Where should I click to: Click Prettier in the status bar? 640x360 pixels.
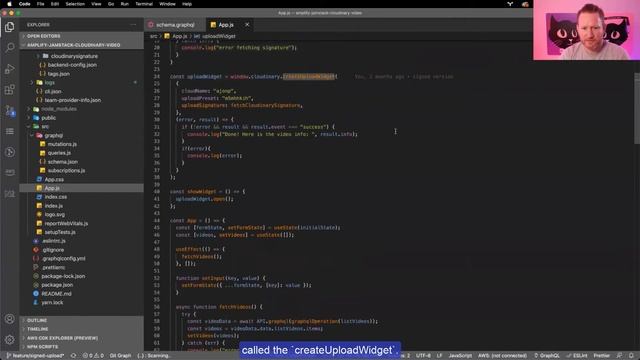coord(602,356)
